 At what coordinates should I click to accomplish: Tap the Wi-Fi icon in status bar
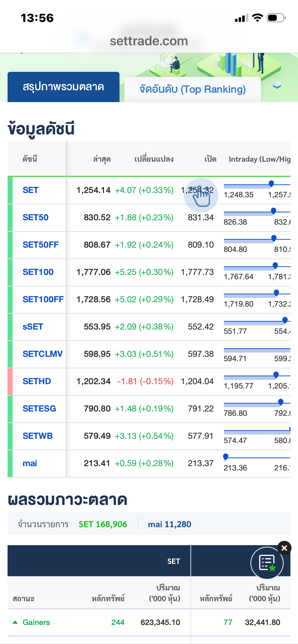click(x=257, y=18)
